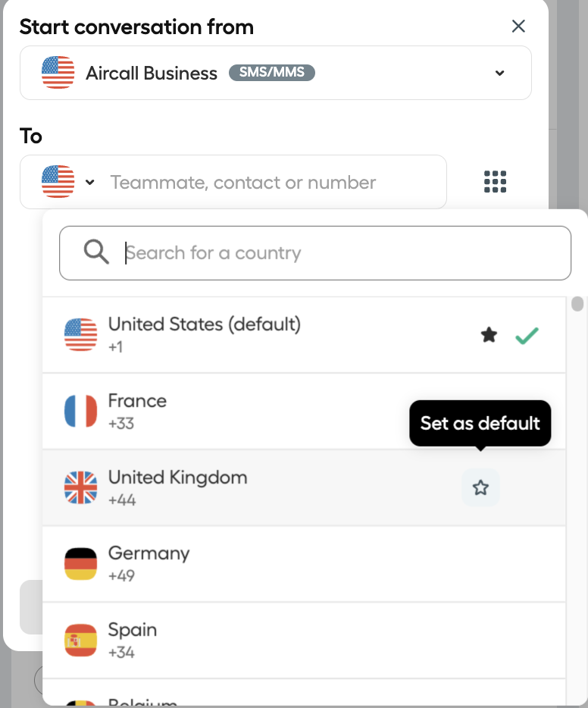Click the SMS/MMS badge

[x=272, y=72]
